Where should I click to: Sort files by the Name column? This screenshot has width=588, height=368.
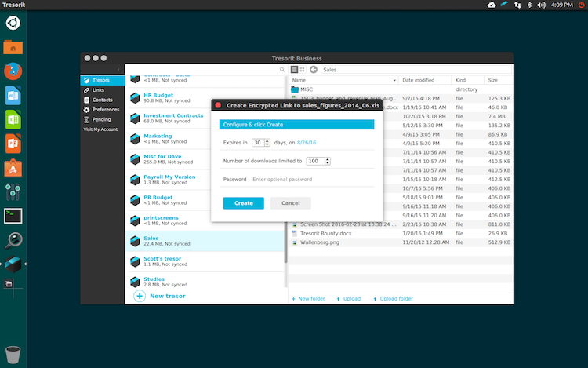pos(299,80)
